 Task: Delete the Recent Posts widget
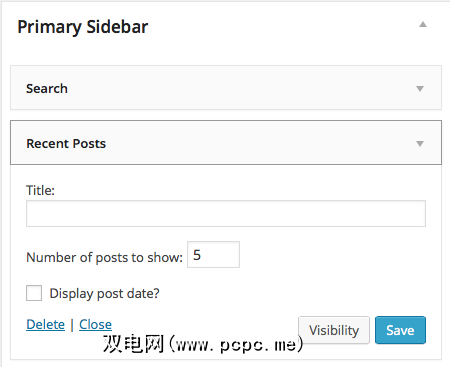tap(45, 324)
